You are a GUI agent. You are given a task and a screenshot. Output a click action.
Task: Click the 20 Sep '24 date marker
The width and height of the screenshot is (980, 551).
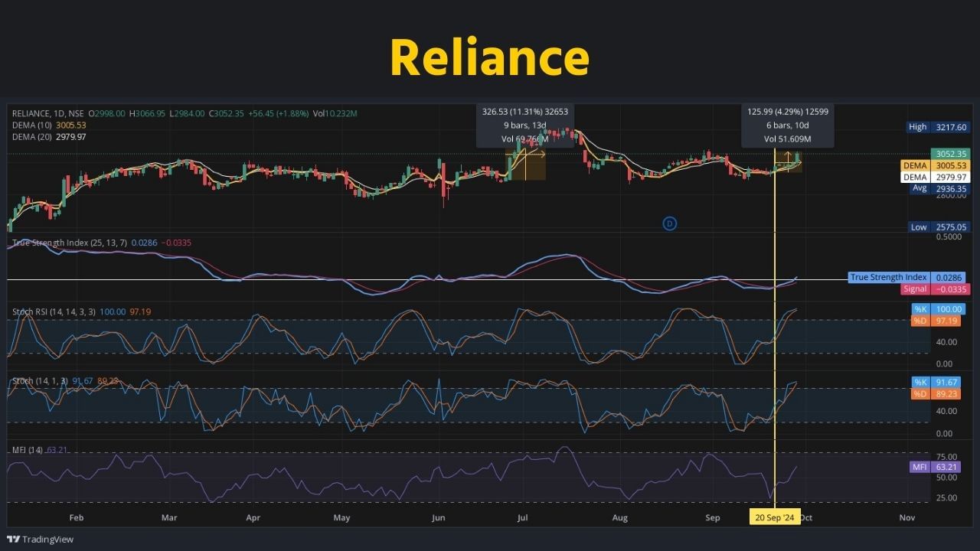tap(775, 517)
